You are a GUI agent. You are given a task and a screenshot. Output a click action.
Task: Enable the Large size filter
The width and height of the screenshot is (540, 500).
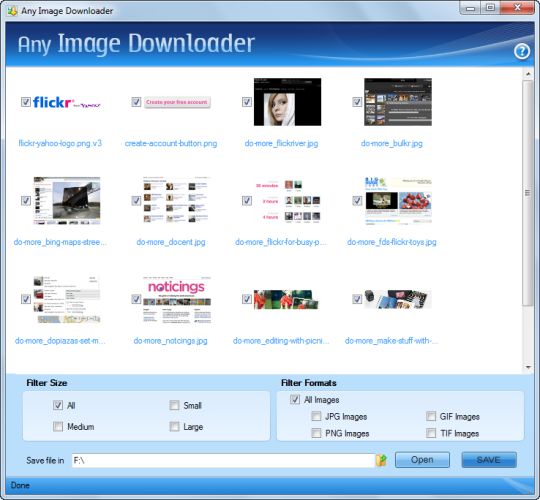[175, 427]
